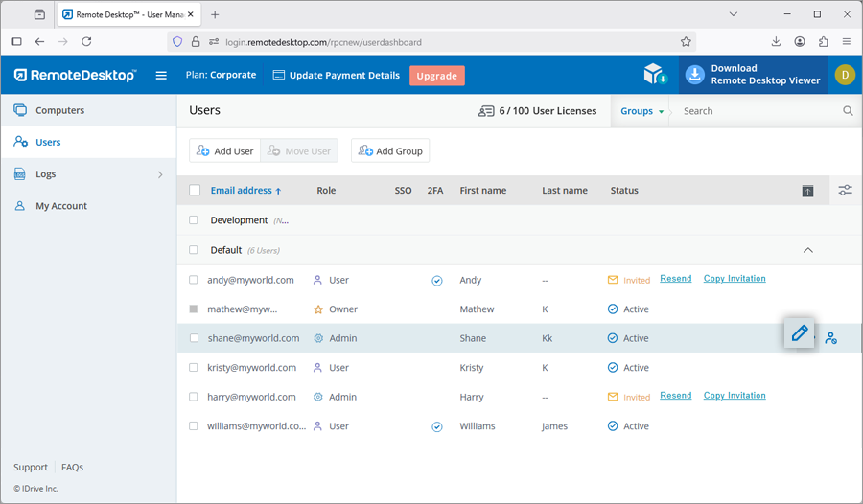Click the user settings icon on Shane's row

click(831, 338)
